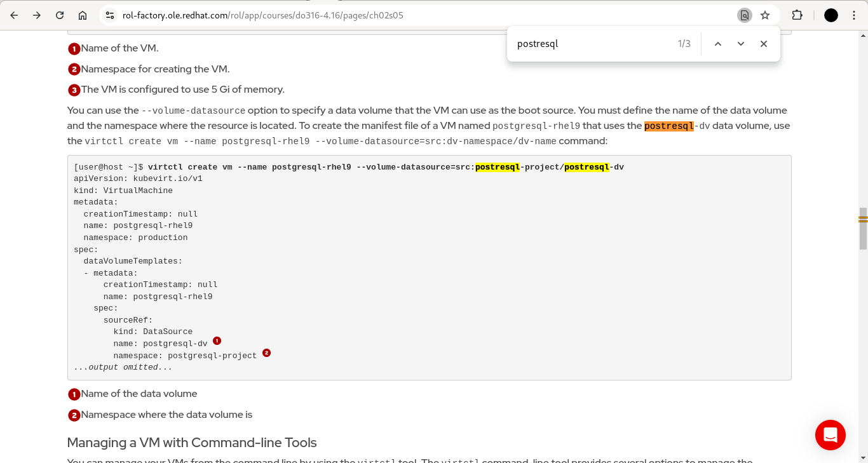Click the address bar URL
868x463 pixels.
pos(263,15)
